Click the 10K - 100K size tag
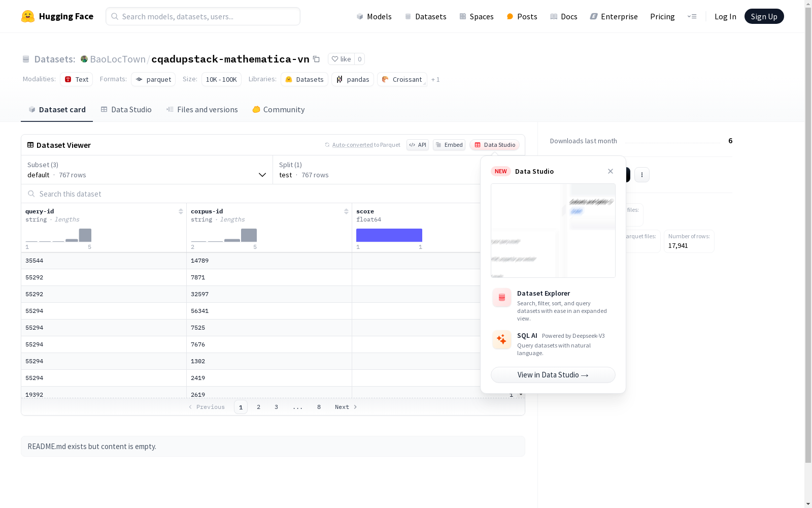The height and width of the screenshot is (508, 812). [x=221, y=79]
